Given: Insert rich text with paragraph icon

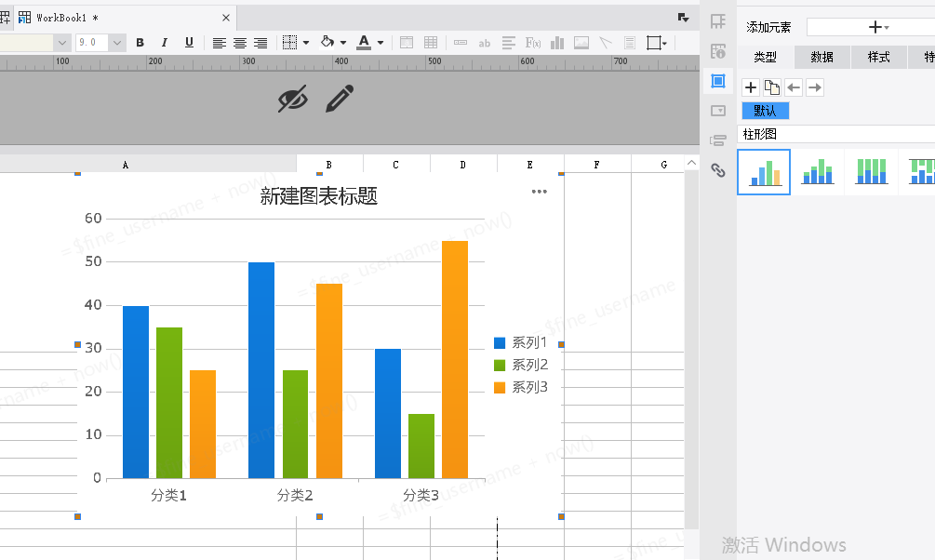Looking at the screenshot, I should pyautogui.click(x=509, y=43).
